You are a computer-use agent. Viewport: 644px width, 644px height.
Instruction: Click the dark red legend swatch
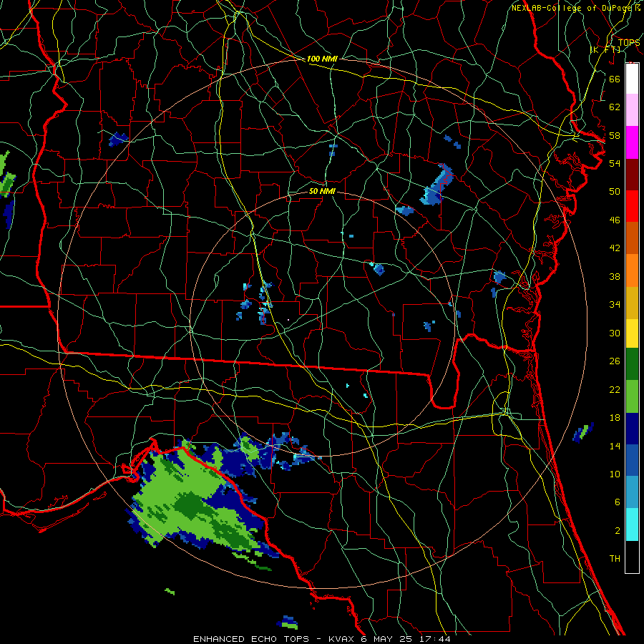[x=632, y=175]
